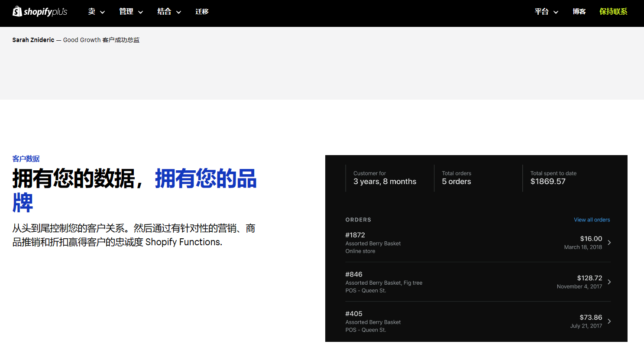Expand the 管理 navigation dropdown
This screenshot has width=644, height=354.
[x=130, y=12]
